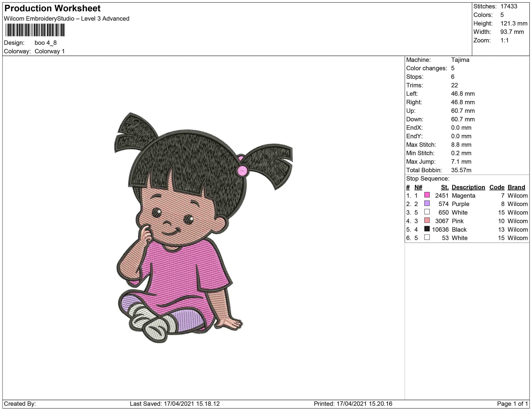532x409 pixels.
Task: Click the Magenta color swatch
Action: [x=427, y=195]
